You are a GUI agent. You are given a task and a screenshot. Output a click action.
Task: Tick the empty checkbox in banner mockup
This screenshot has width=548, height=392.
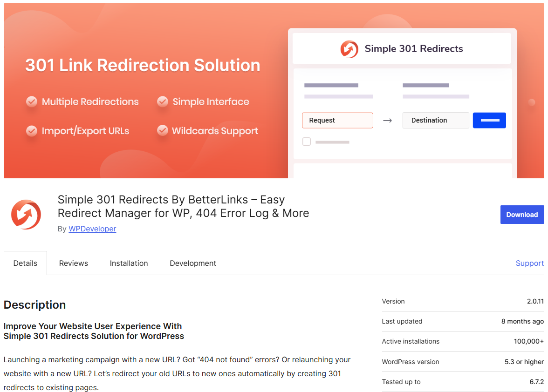click(x=307, y=142)
